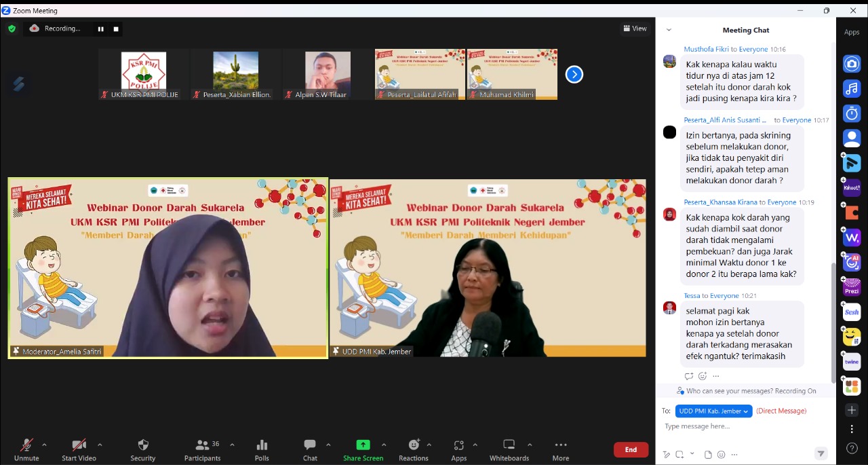Send the chat message with the arrow icon
Image resolution: width=868 pixels, height=465 pixels.
821,453
